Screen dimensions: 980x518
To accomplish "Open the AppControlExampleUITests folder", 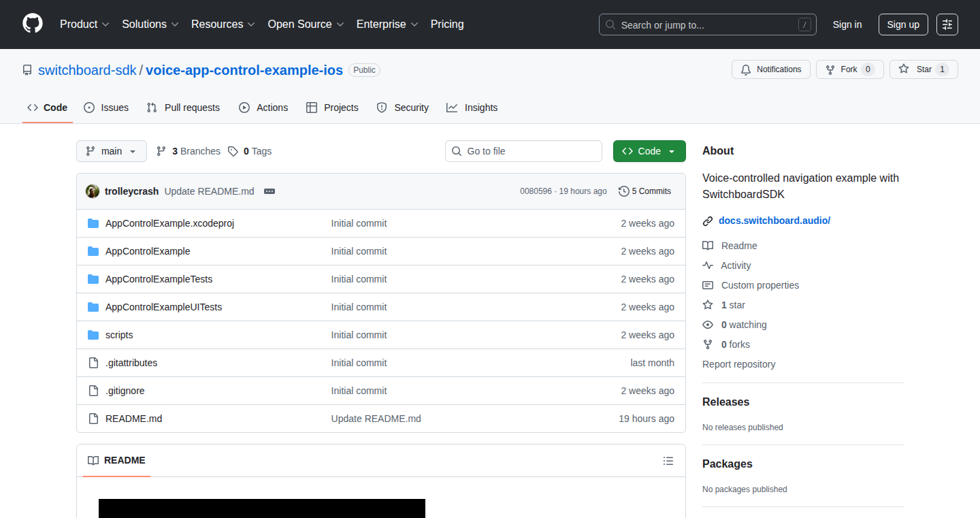I will click(164, 307).
